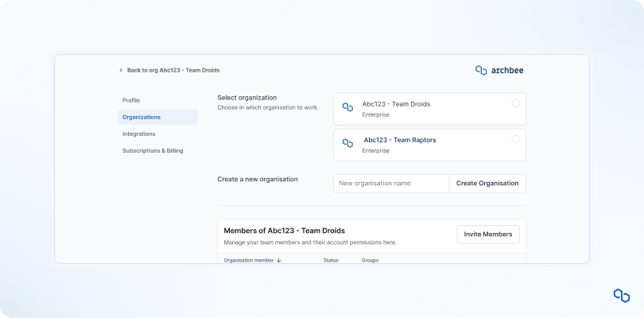This screenshot has height=318, width=644.
Task: Focus the New organisation name field
Action: click(x=391, y=183)
